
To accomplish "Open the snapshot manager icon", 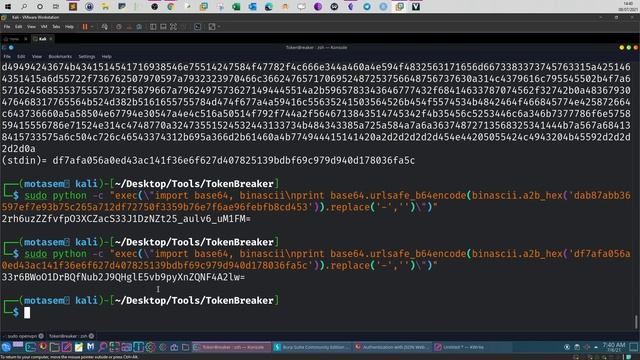I will click(139, 27).
